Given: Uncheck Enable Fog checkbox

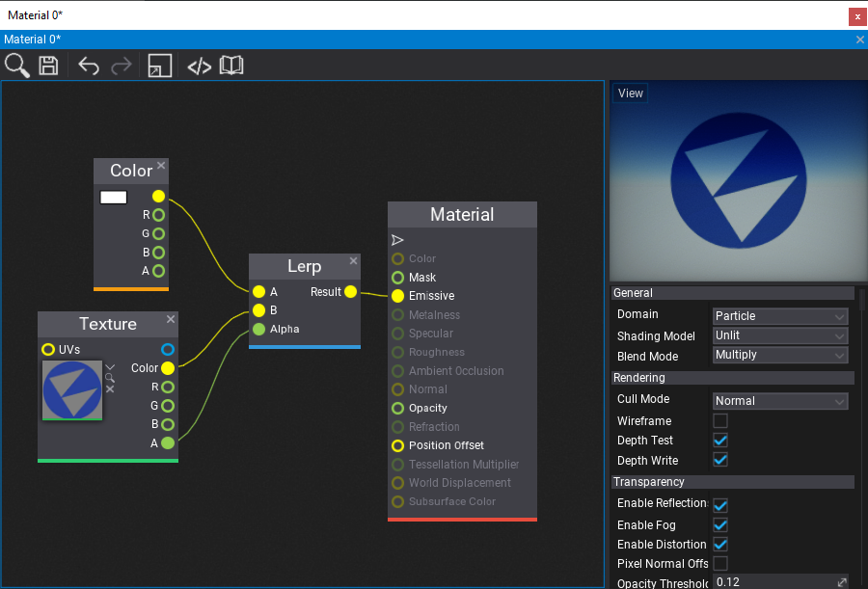Looking at the screenshot, I should 720,524.
